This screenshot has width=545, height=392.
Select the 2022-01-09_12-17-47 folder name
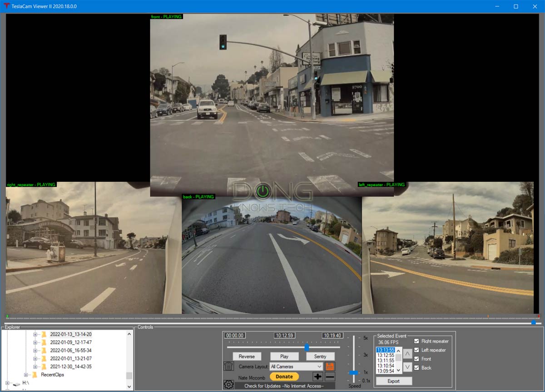pos(71,342)
